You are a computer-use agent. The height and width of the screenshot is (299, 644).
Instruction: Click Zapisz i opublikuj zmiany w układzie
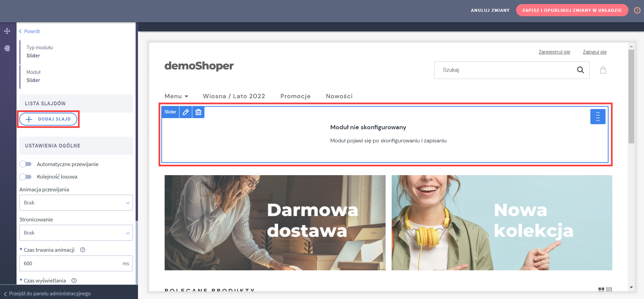(x=572, y=10)
